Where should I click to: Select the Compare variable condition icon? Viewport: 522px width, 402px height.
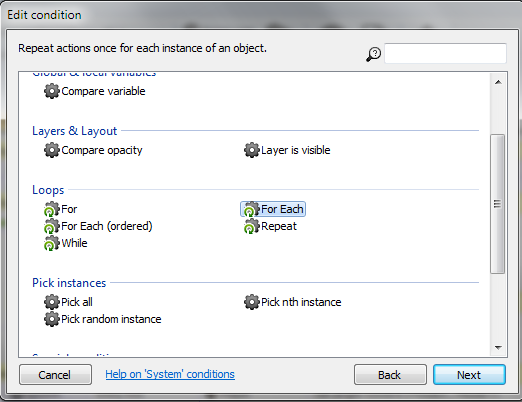52,91
